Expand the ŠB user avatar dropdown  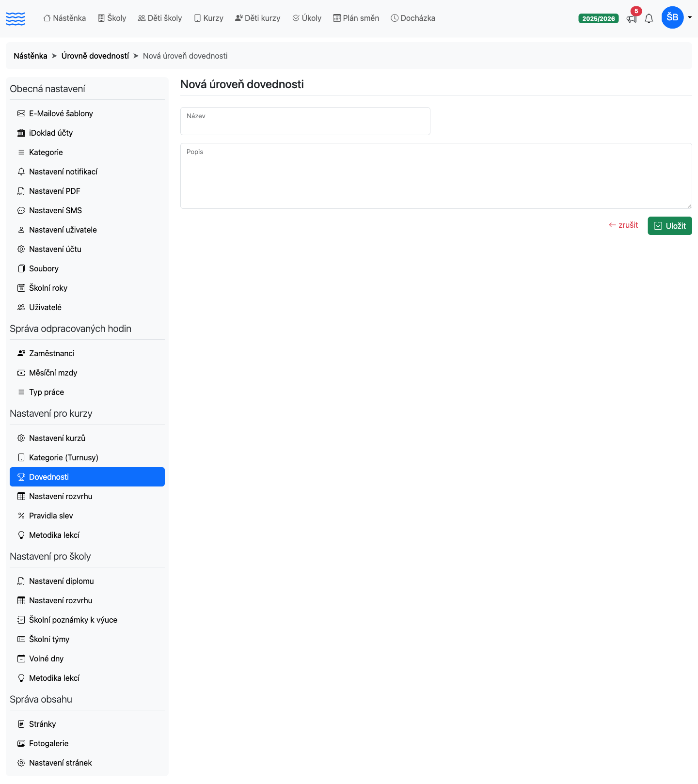(677, 17)
